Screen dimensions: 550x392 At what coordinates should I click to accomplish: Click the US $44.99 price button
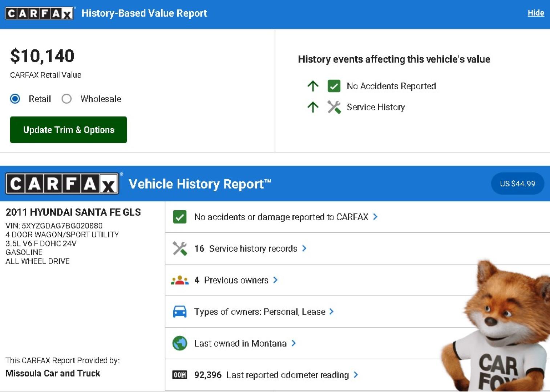point(518,184)
